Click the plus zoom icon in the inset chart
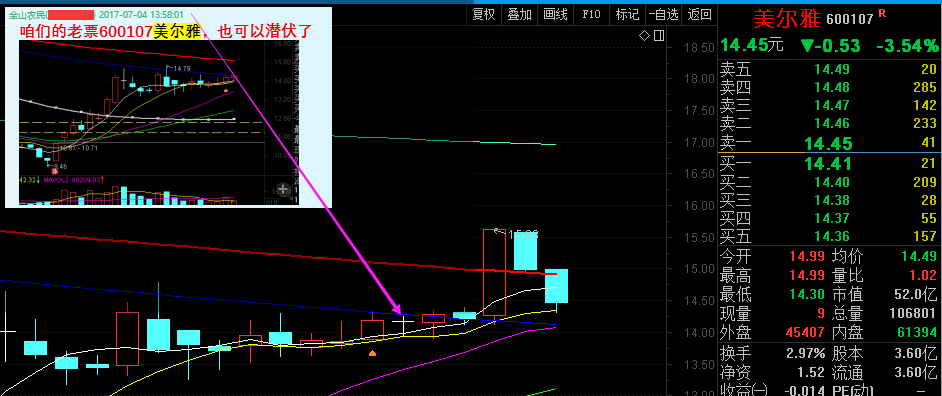This screenshot has height=396, width=942. coord(284,190)
